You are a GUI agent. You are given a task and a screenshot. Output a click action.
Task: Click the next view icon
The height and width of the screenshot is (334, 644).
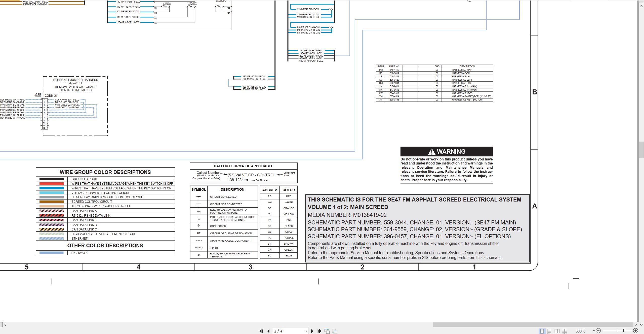pyautogui.click(x=335, y=331)
